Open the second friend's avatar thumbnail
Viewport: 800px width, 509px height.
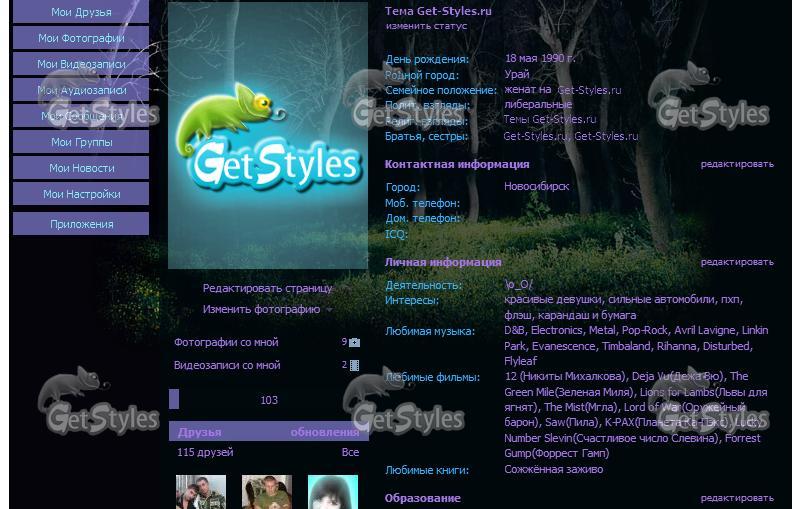point(267,492)
